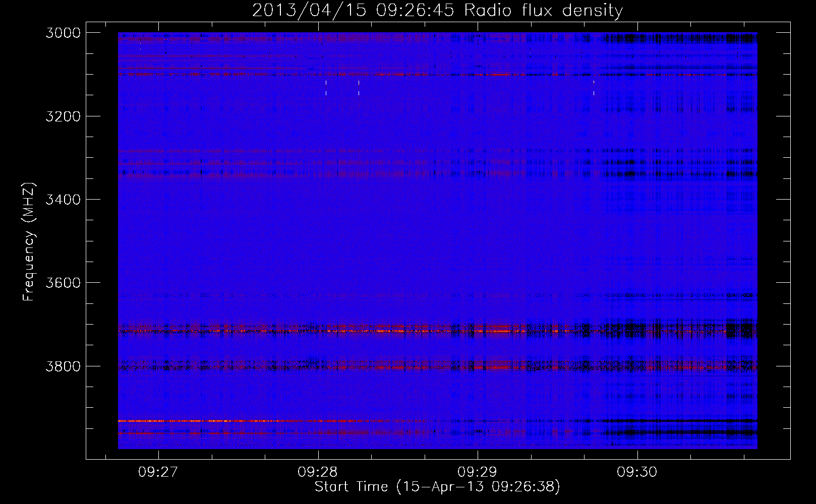Viewport: 816px width, 504px height.
Task: Click the 09:27 time tick label
Action: [x=158, y=472]
